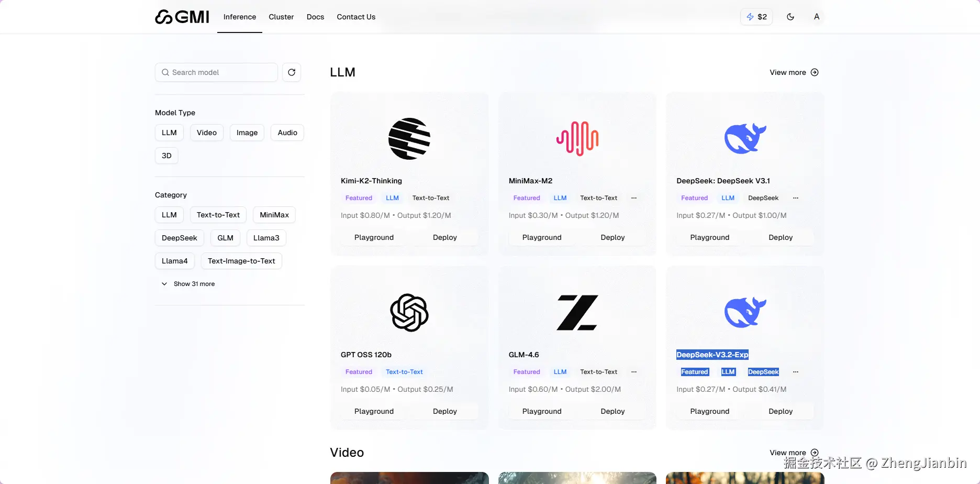Deploy the GPT OSS 120b model
Screen dimensions: 980x484
point(445,411)
